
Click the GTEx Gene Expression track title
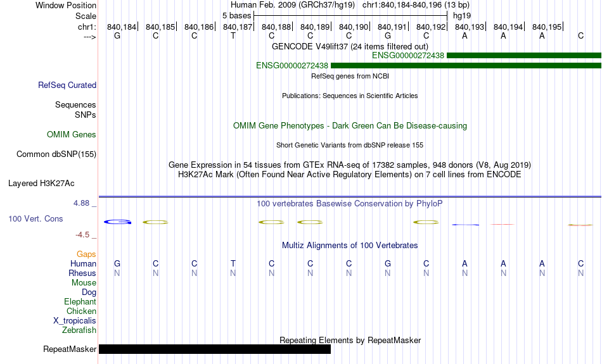[x=350, y=165]
